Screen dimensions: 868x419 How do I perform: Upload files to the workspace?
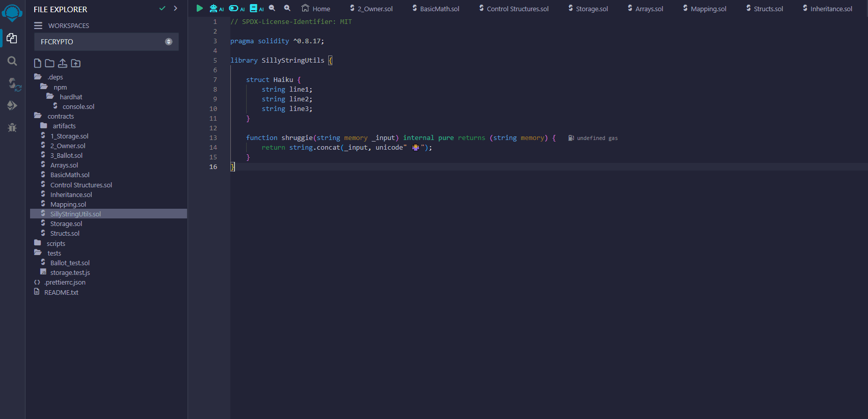[63, 63]
